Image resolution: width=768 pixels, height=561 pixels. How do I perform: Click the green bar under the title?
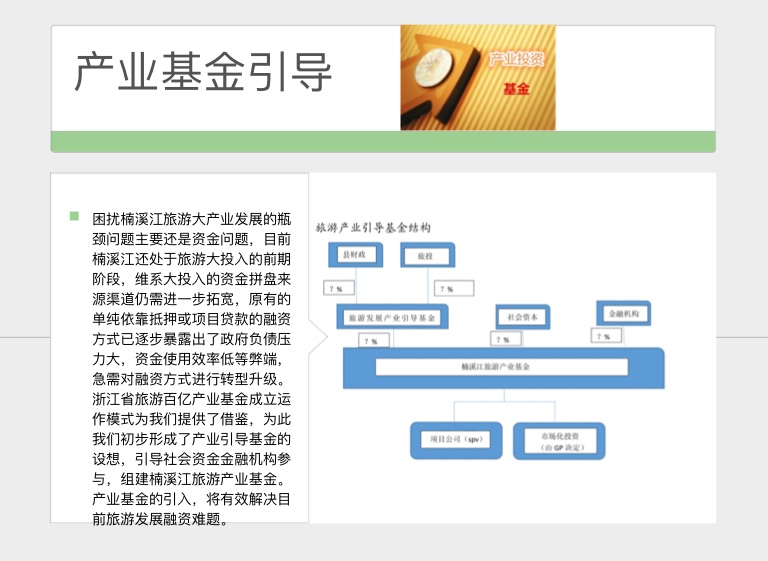coord(383,141)
